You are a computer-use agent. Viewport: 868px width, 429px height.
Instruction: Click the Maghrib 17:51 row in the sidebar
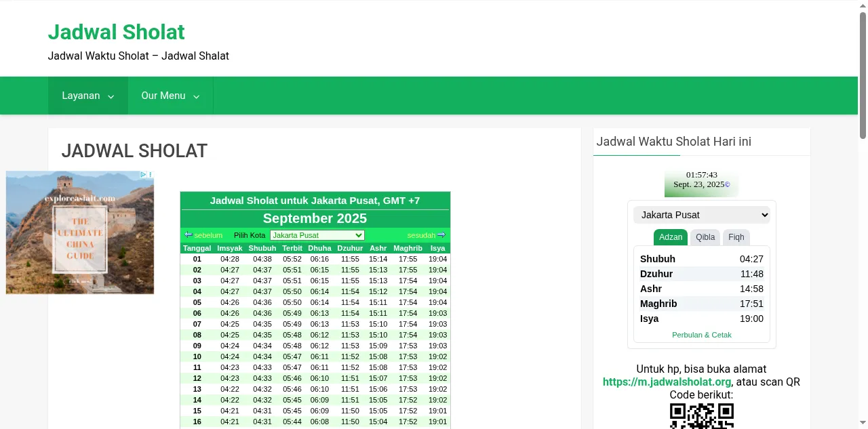(702, 304)
